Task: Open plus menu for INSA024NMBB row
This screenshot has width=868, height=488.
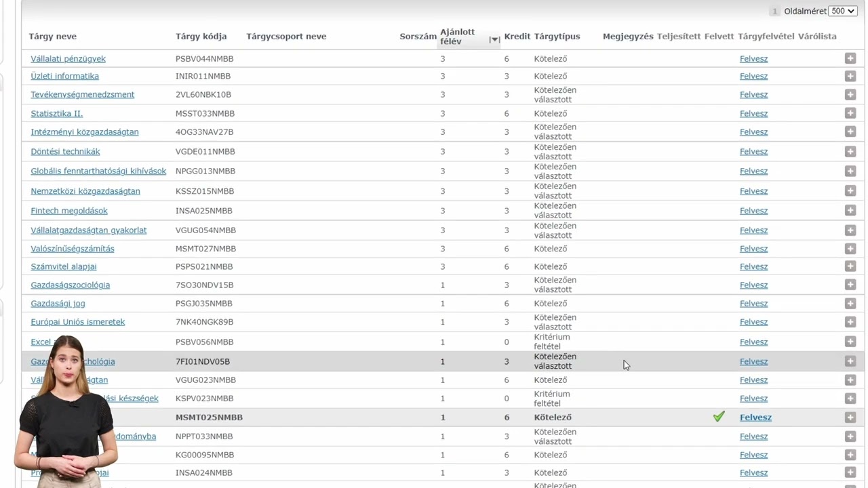Action: [850, 472]
